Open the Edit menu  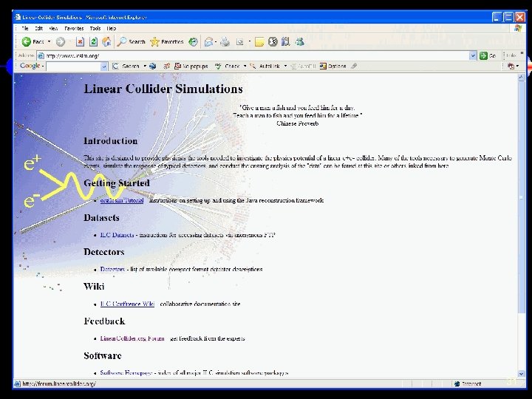tap(38, 29)
